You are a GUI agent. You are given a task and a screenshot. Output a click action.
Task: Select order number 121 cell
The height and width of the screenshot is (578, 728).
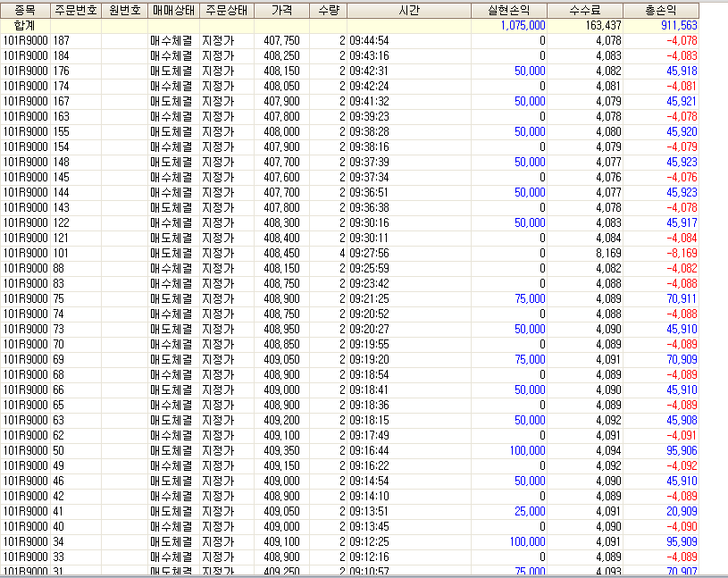coord(61,239)
